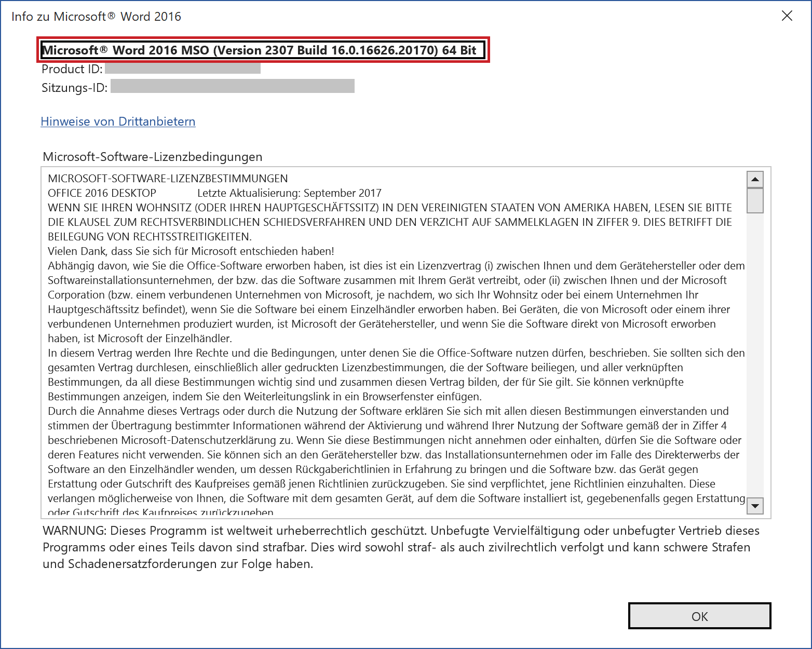This screenshot has height=649, width=812.
Task: Click paragraph starting 'Durch die Annahme dieses'
Action: tap(396, 461)
